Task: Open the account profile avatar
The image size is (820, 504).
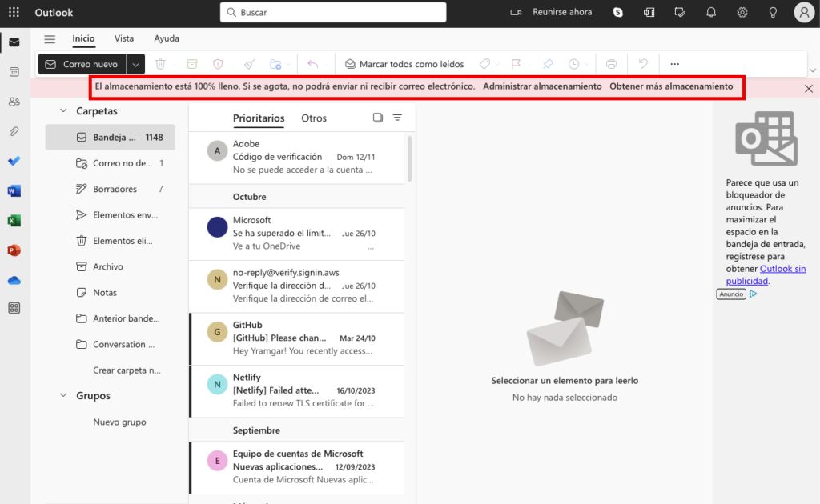Action: click(804, 12)
